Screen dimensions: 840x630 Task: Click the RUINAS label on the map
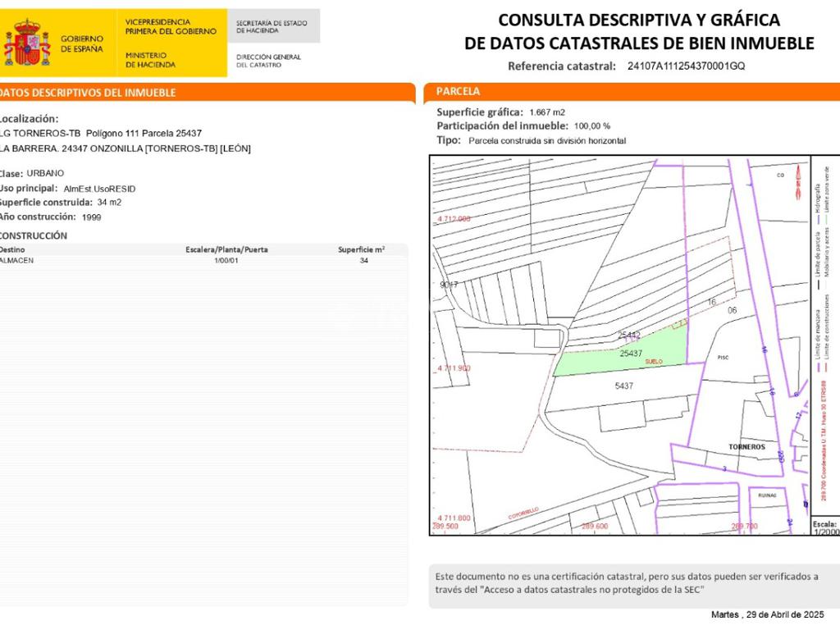point(767,495)
